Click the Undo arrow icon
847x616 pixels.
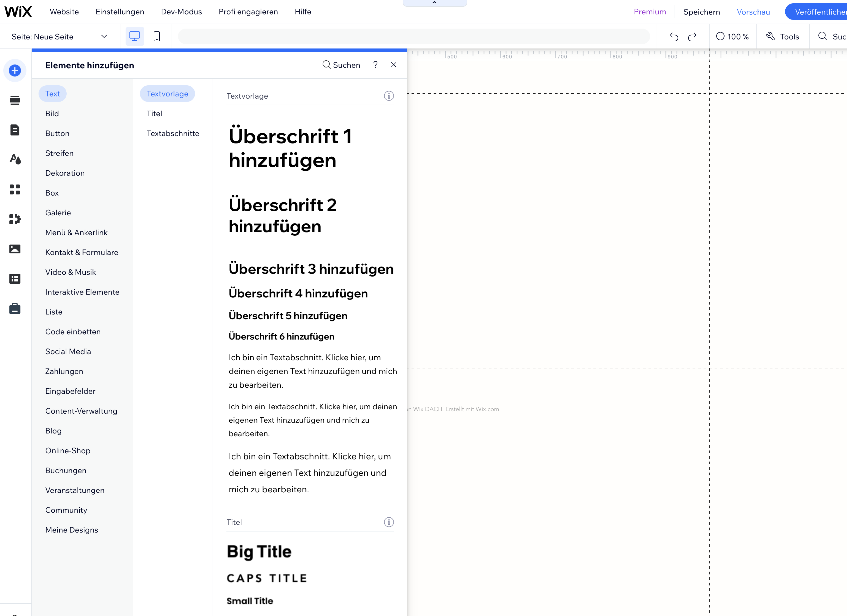point(674,37)
